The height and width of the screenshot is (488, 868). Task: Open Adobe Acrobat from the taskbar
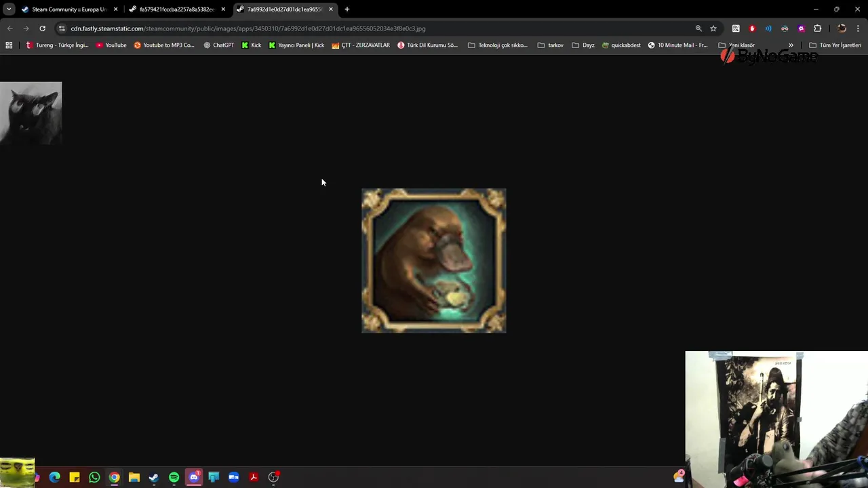[254, 477]
